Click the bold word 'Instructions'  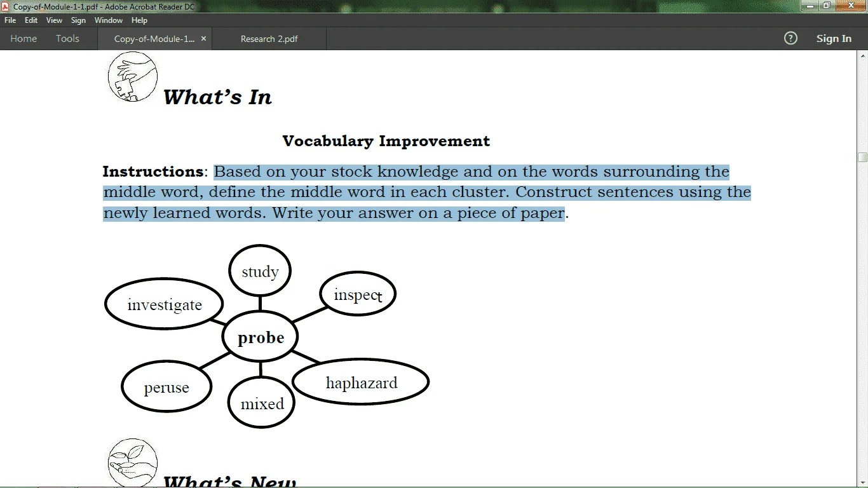pyautogui.click(x=153, y=172)
